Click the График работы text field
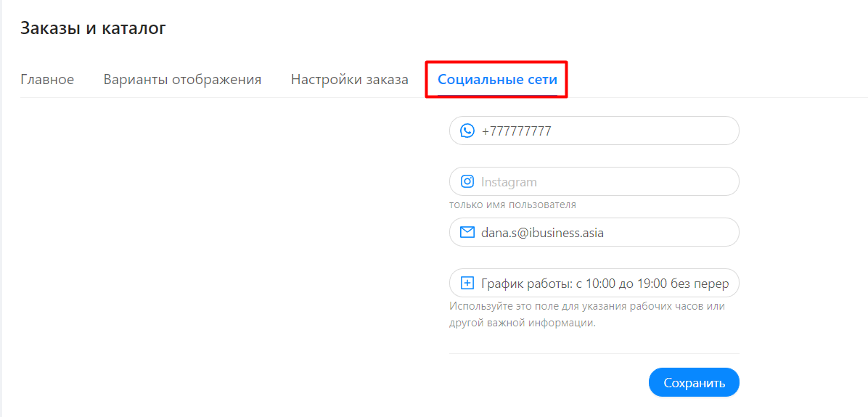This screenshot has width=868, height=417. (594, 283)
